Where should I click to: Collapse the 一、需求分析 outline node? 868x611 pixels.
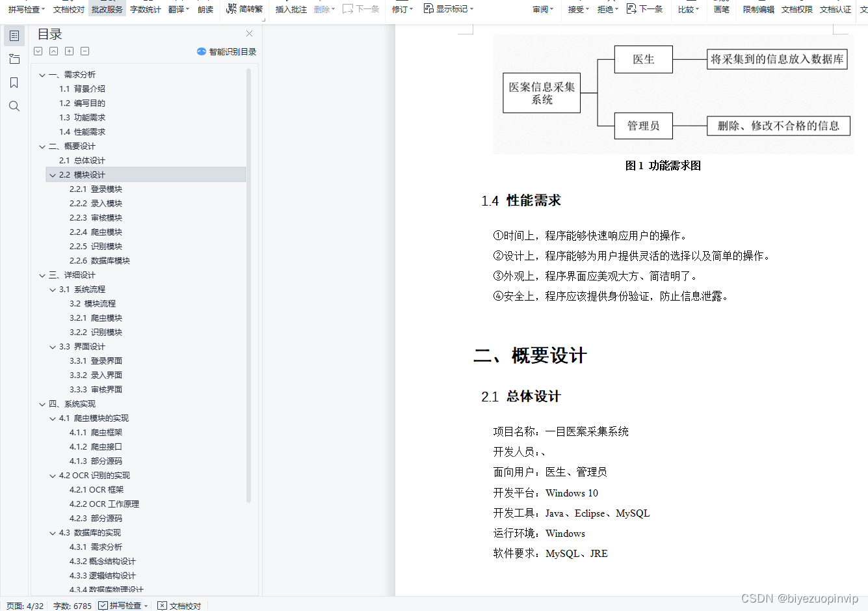tap(42, 75)
